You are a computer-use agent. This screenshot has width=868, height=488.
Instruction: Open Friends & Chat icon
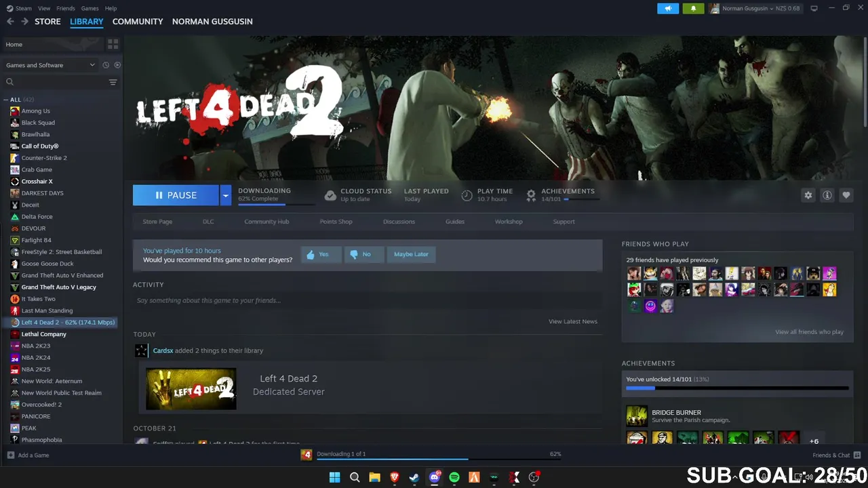857,455
